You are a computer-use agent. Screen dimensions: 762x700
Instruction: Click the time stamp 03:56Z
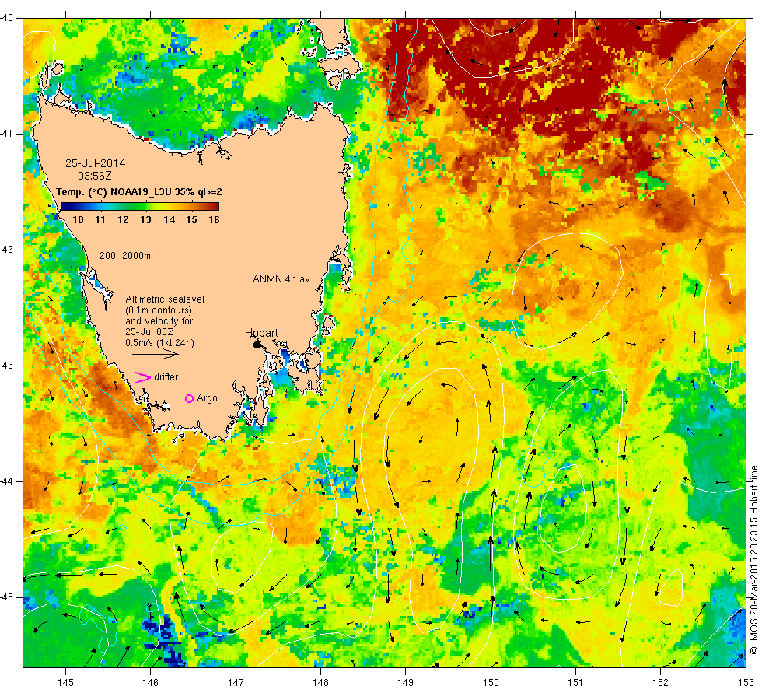point(95,176)
